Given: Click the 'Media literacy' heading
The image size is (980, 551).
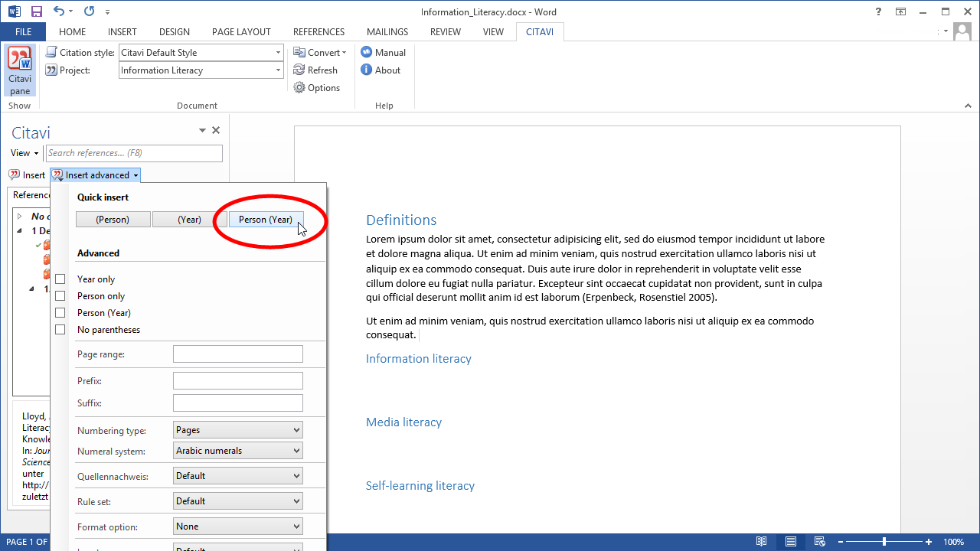Looking at the screenshot, I should (x=403, y=422).
